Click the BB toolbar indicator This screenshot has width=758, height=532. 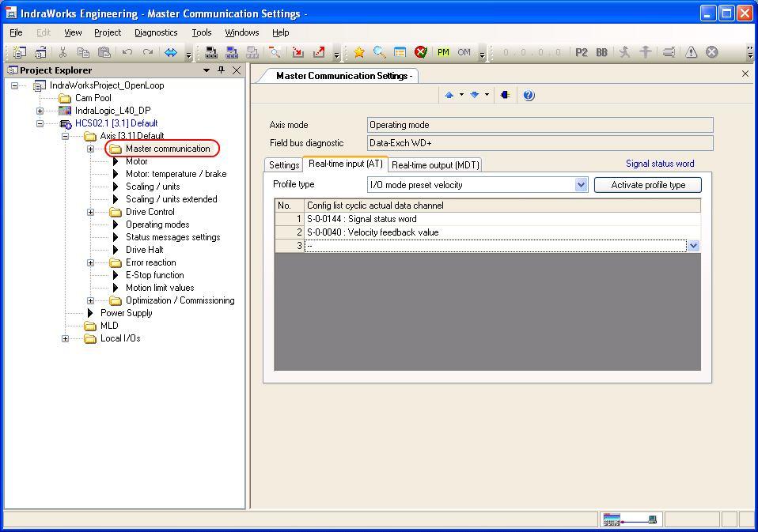602,52
